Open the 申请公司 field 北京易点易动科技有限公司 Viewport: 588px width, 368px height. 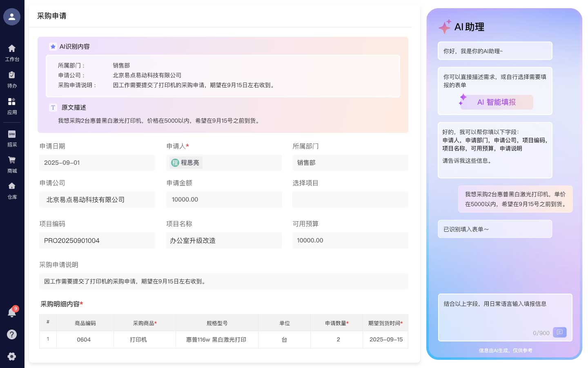tap(97, 200)
